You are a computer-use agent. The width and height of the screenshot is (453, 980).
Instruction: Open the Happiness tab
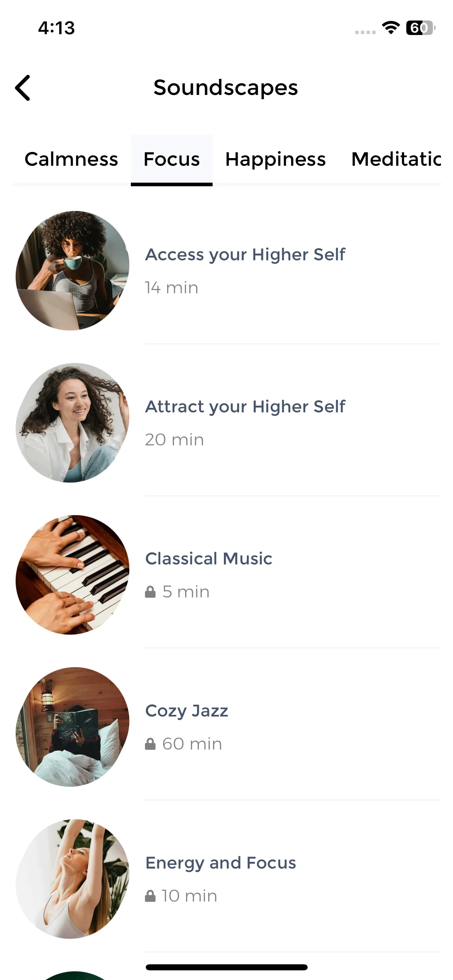[x=275, y=159]
